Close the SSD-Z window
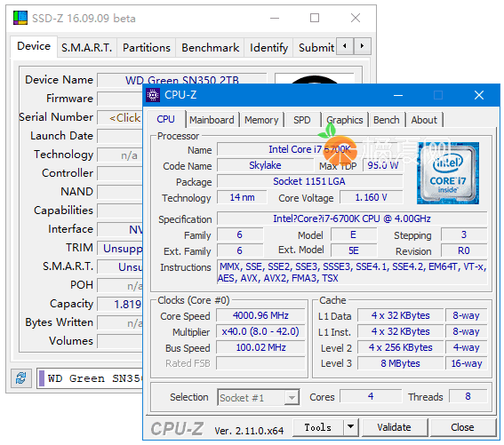Image resolution: width=504 pixels, height=445 pixels. click(356, 18)
